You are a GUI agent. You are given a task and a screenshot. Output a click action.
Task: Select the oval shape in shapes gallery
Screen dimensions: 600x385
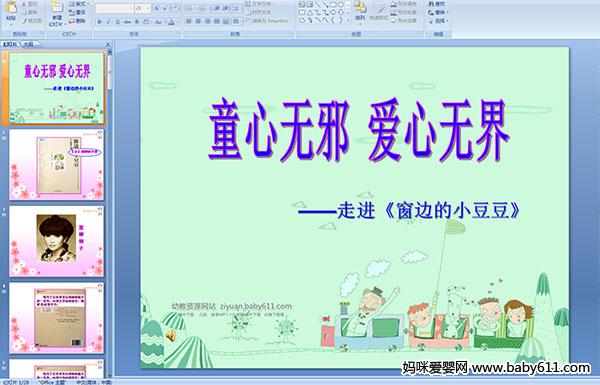coord(340,5)
